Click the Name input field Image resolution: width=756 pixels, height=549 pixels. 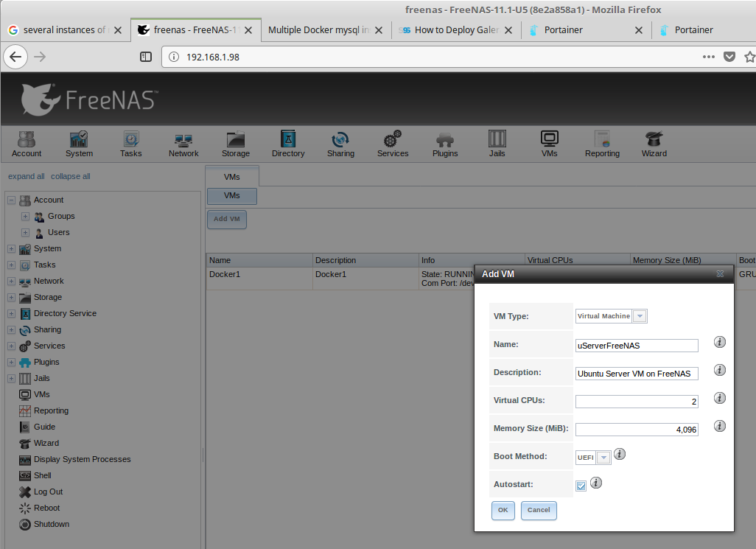click(x=637, y=346)
